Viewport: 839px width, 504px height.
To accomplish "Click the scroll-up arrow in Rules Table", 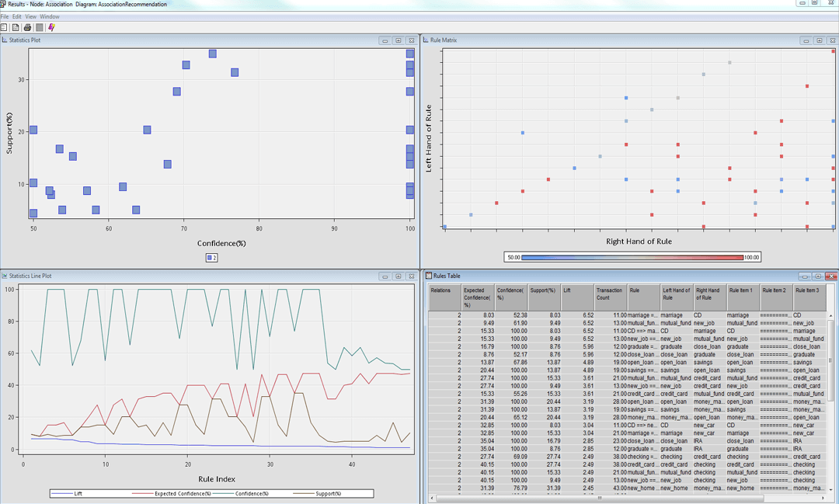I will pyautogui.click(x=831, y=315).
